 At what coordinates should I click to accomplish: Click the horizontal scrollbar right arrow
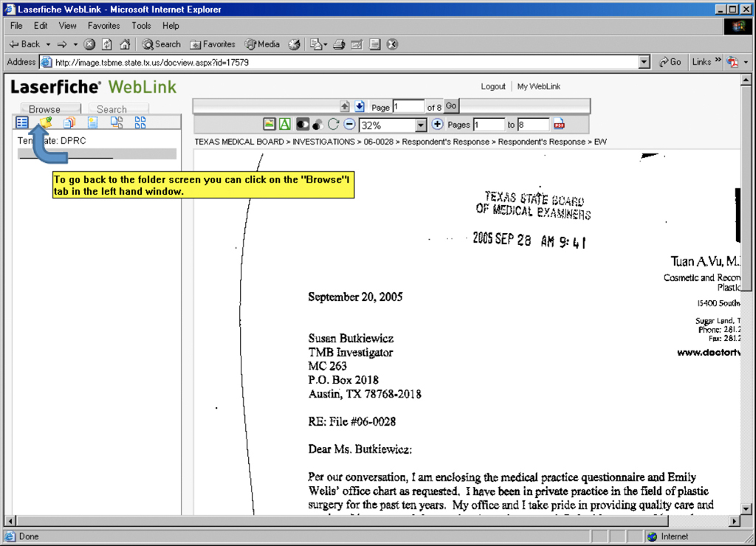[x=734, y=521]
